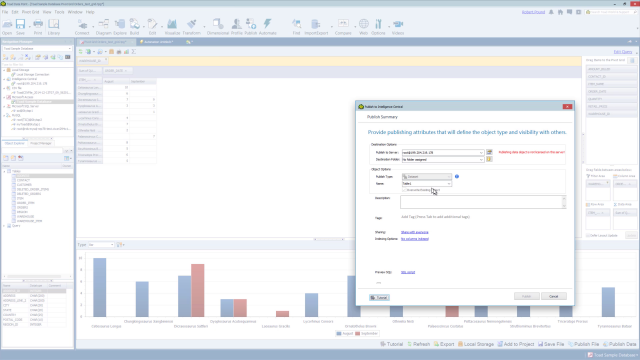The image size is (640, 360).
Task: Click the Tutorial button in the dialog
Action: click(x=379, y=298)
